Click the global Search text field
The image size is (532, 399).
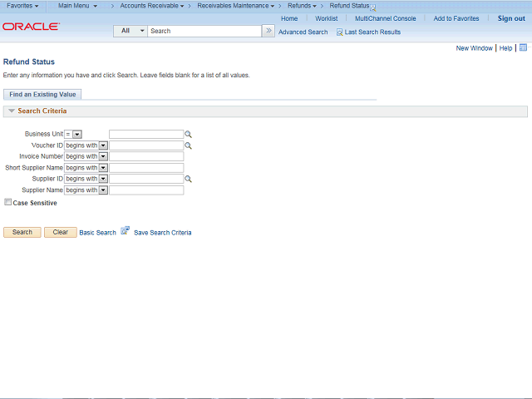[x=204, y=31]
